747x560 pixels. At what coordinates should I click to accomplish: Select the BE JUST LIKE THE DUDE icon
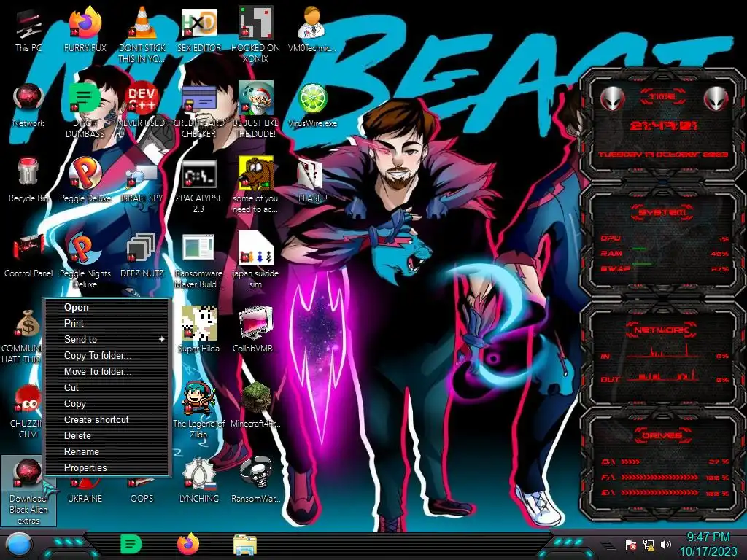[255, 110]
